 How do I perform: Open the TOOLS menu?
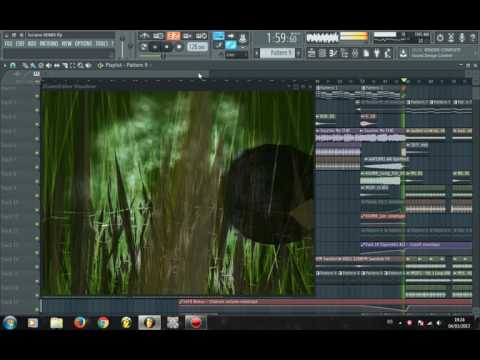102,44
